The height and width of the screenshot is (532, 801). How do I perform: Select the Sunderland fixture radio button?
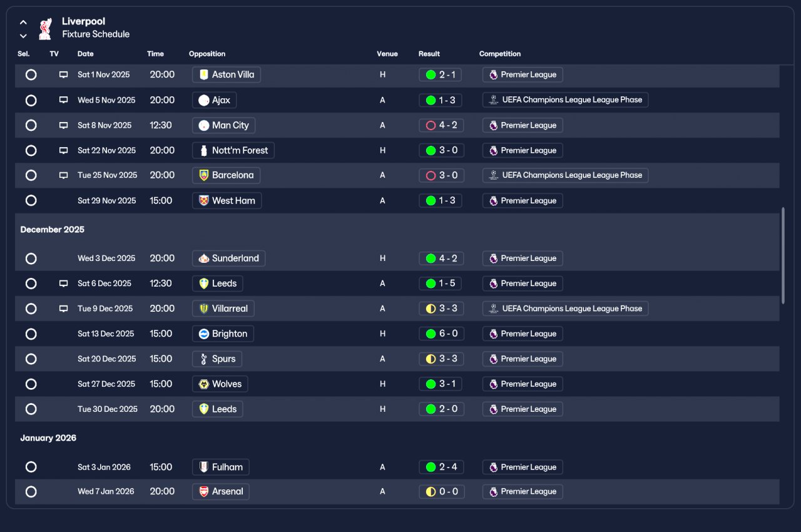click(x=31, y=258)
